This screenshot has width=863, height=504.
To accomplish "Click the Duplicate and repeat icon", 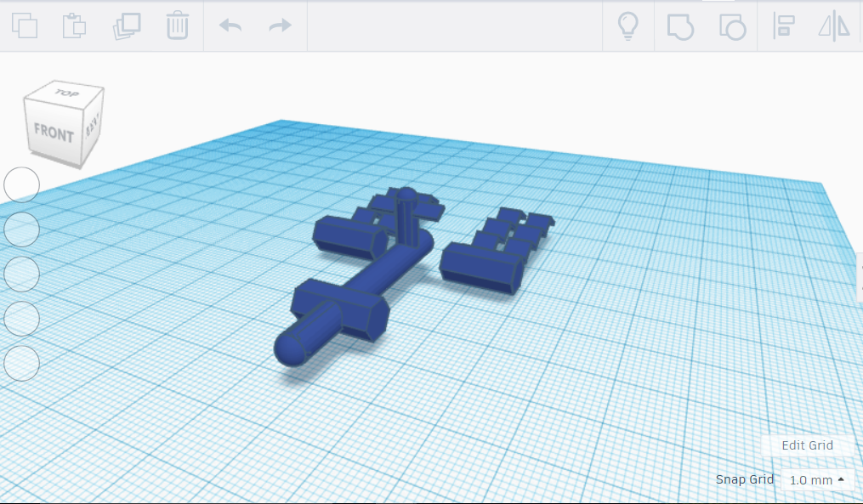I will point(127,25).
